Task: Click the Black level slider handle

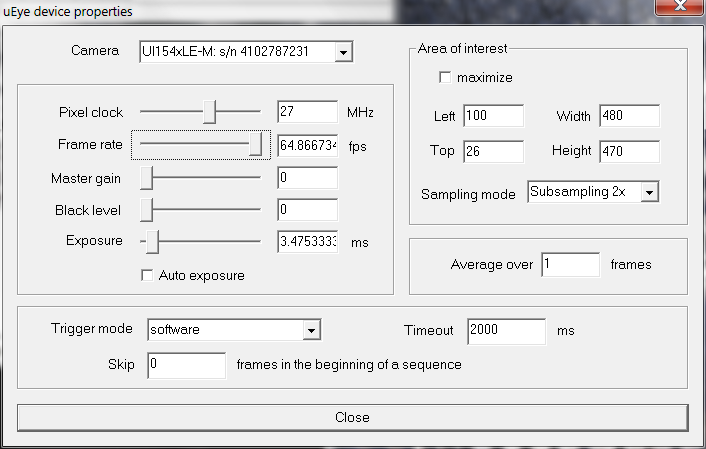Action: point(146,210)
